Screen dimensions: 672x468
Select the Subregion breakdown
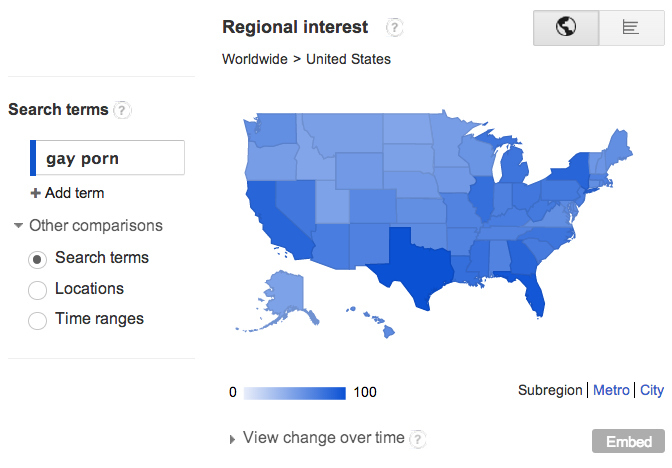[550, 390]
